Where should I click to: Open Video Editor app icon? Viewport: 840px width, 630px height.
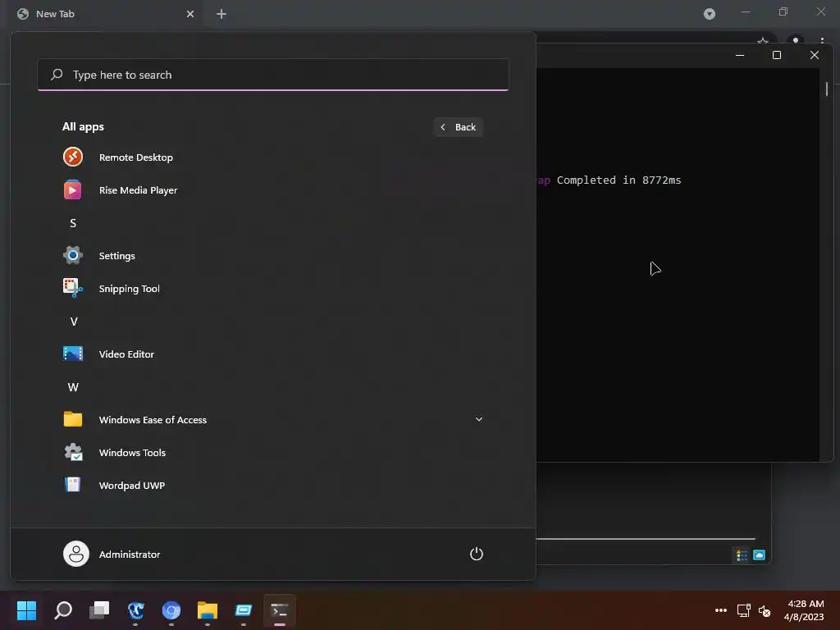pos(73,354)
